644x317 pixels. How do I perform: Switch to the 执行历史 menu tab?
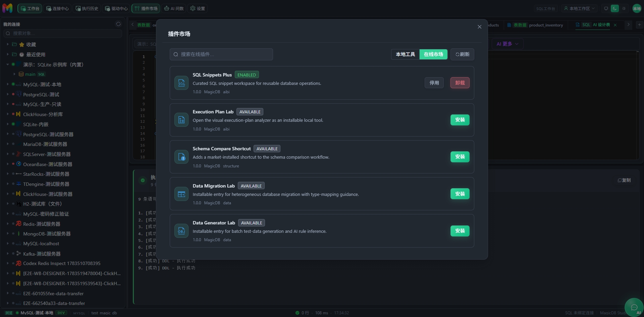pyautogui.click(x=87, y=8)
